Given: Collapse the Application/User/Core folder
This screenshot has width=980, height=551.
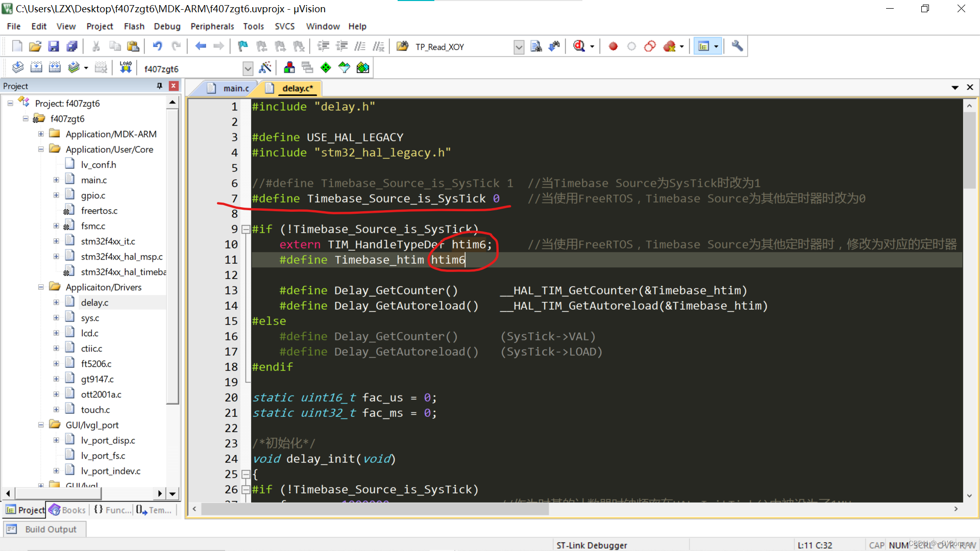Looking at the screenshot, I should coord(41,149).
